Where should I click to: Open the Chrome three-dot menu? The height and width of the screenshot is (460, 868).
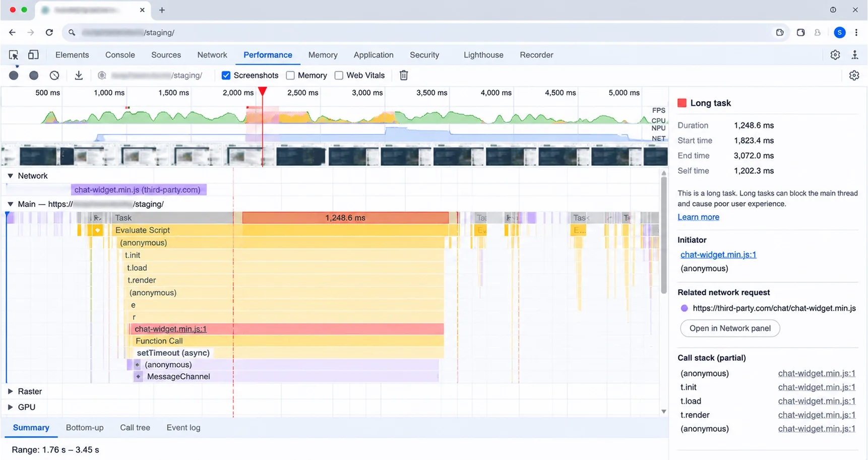click(x=856, y=32)
